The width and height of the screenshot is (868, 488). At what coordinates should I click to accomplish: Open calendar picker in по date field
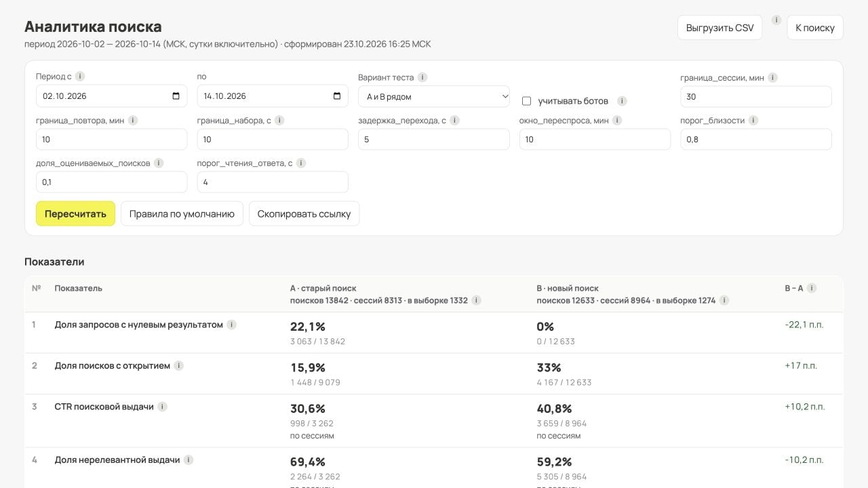(x=337, y=96)
